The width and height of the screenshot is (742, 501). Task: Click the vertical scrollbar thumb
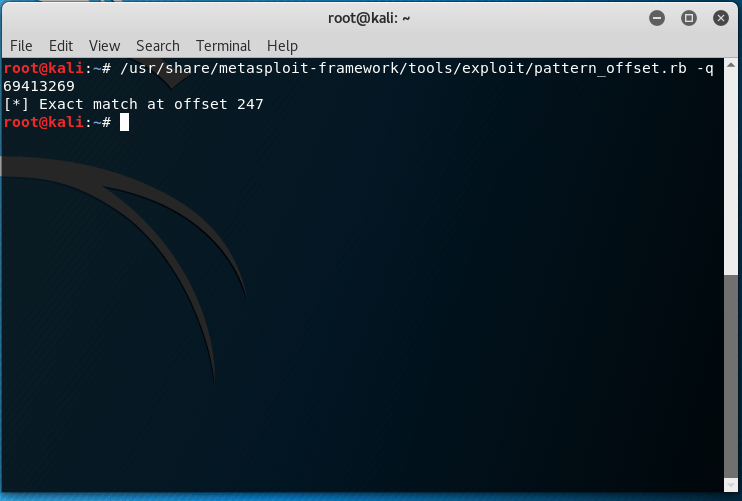tap(731, 376)
